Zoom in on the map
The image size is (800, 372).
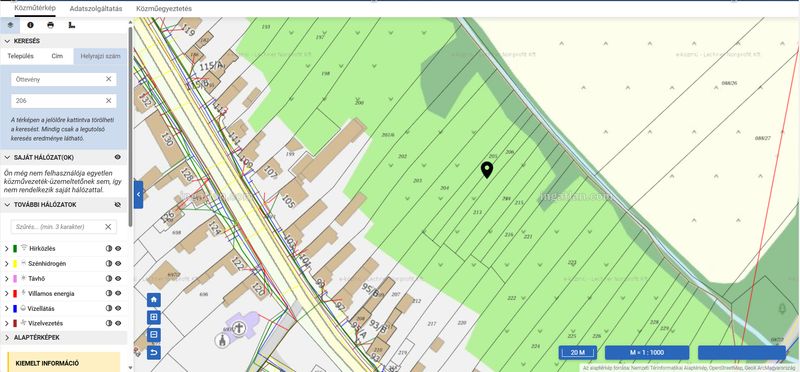click(x=154, y=317)
